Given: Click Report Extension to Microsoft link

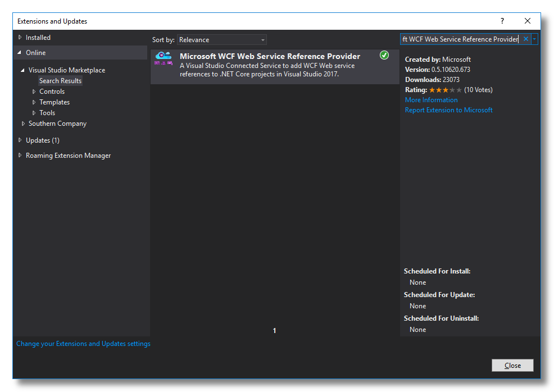Looking at the screenshot, I should click(x=449, y=110).
